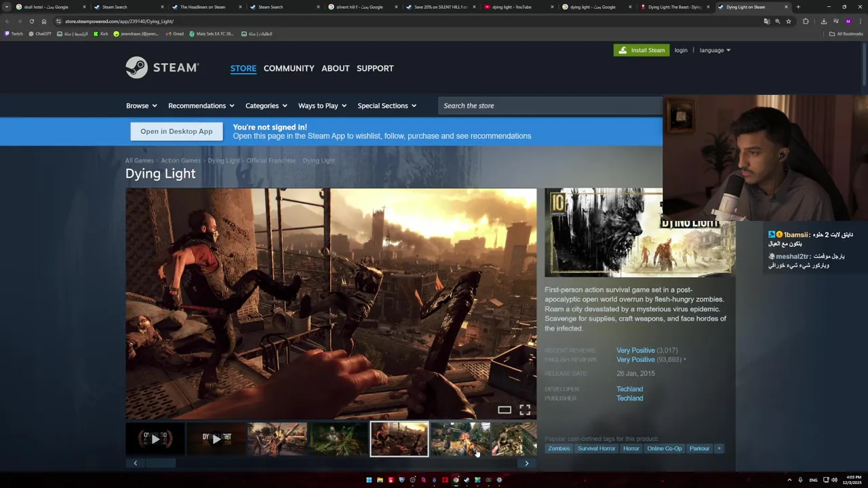This screenshot has height=488, width=868.
Task: Open the login link
Action: (681, 50)
